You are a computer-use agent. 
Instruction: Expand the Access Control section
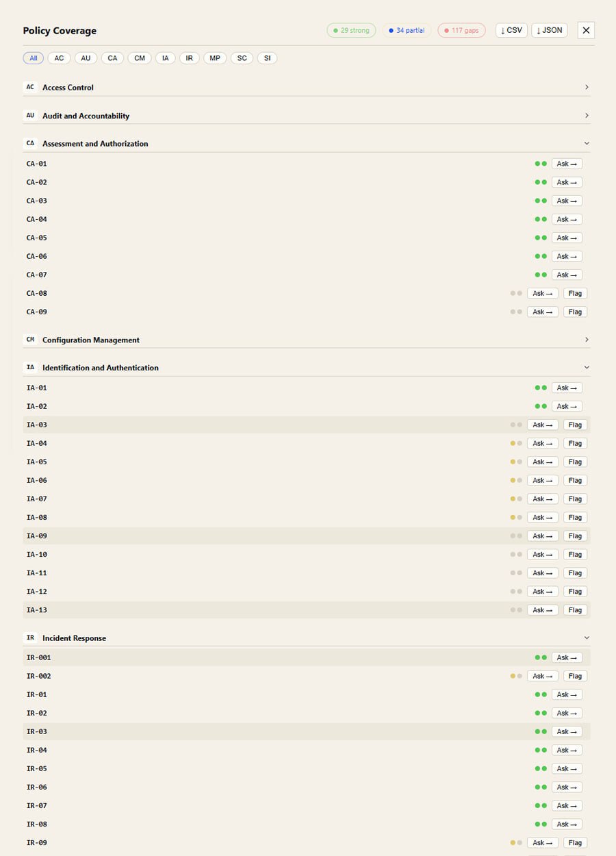coord(587,87)
